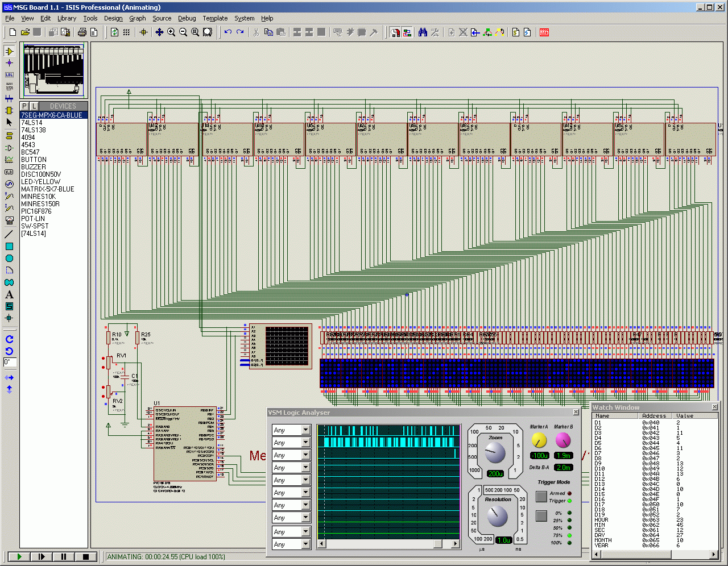Run the Electrical Rules Check icon
The height and width of the screenshot is (566, 728).
click(x=528, y=32)
